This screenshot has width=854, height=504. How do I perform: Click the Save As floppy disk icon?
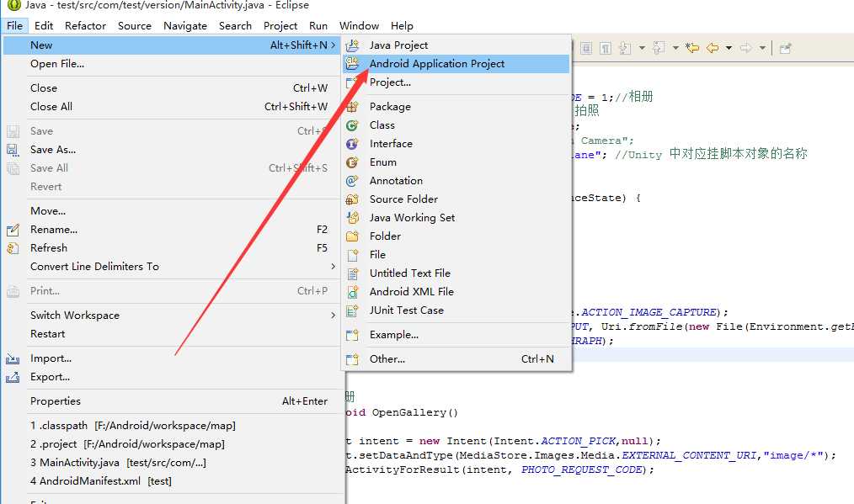13,150
